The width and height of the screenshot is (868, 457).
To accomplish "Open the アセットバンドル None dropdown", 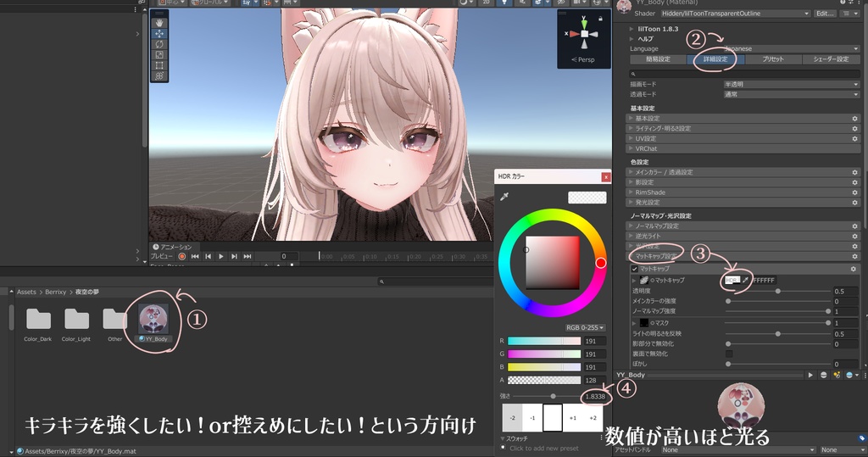I will click(x=738, y=450).
